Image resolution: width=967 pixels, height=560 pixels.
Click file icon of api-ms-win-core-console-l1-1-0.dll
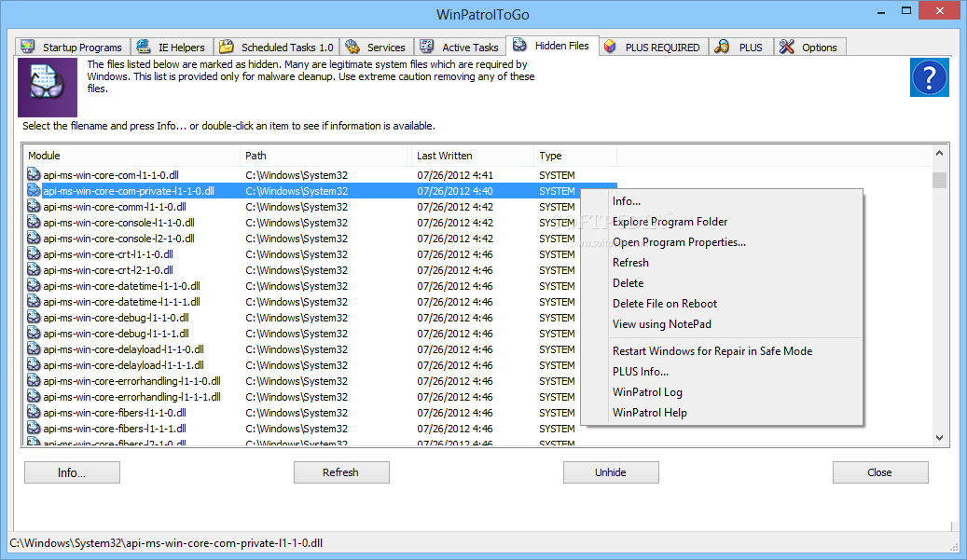(34, 223)
